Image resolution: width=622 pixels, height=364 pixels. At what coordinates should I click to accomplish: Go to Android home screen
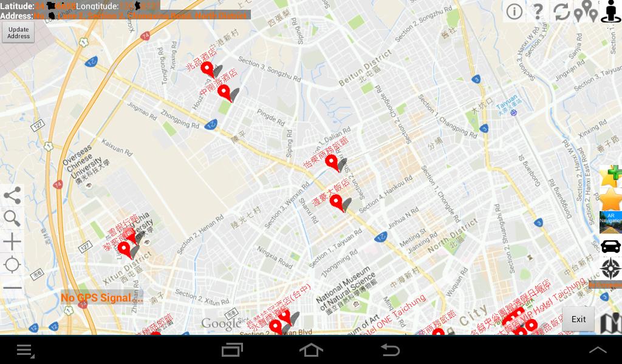(x=311, y=350)
